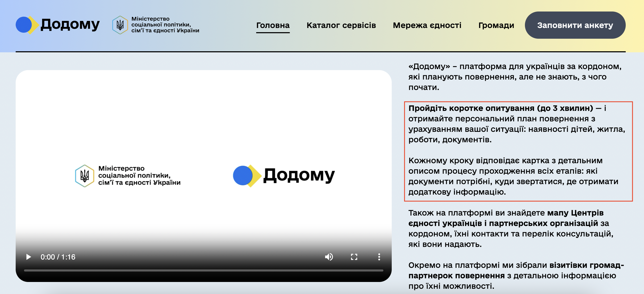Click the video player frame
The height and width of the screenshot is (294, 644).
click(x=204, y=176)
